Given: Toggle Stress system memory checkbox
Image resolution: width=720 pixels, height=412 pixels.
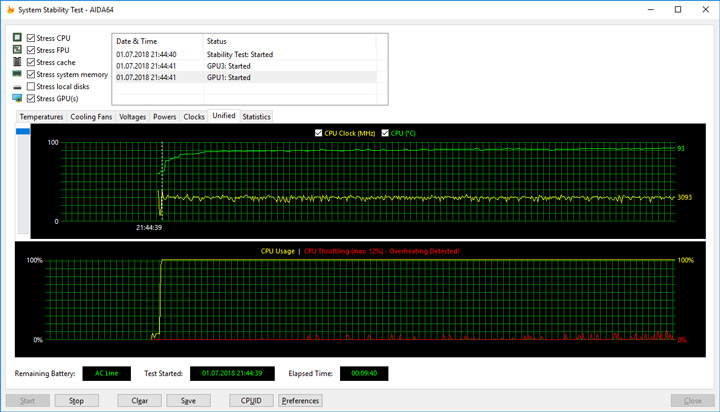Looking at the screenshot, I should pos(31,74).
